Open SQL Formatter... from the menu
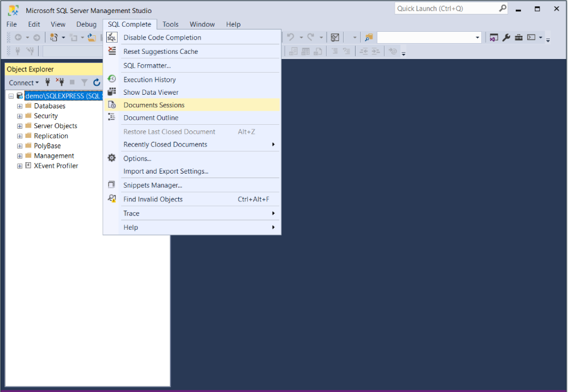Image resolution: width=568 pixels, height=392 pixels. [x=192, y=65]
